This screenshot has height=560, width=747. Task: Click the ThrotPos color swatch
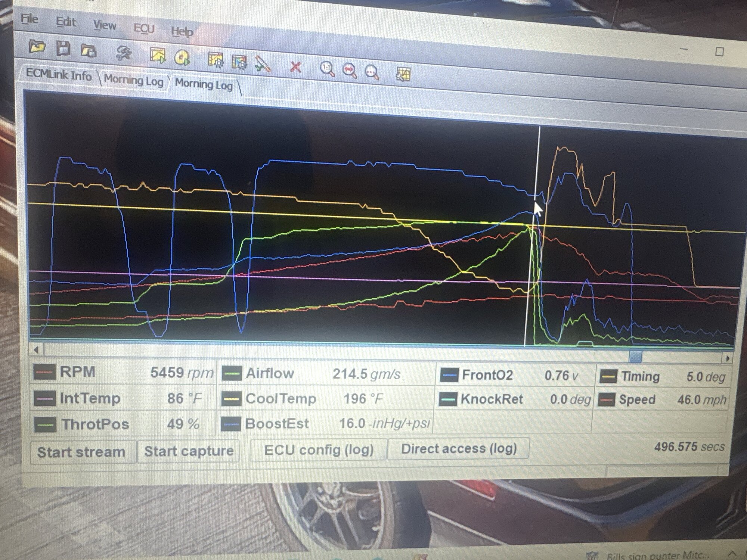click(x=45, y=424)
